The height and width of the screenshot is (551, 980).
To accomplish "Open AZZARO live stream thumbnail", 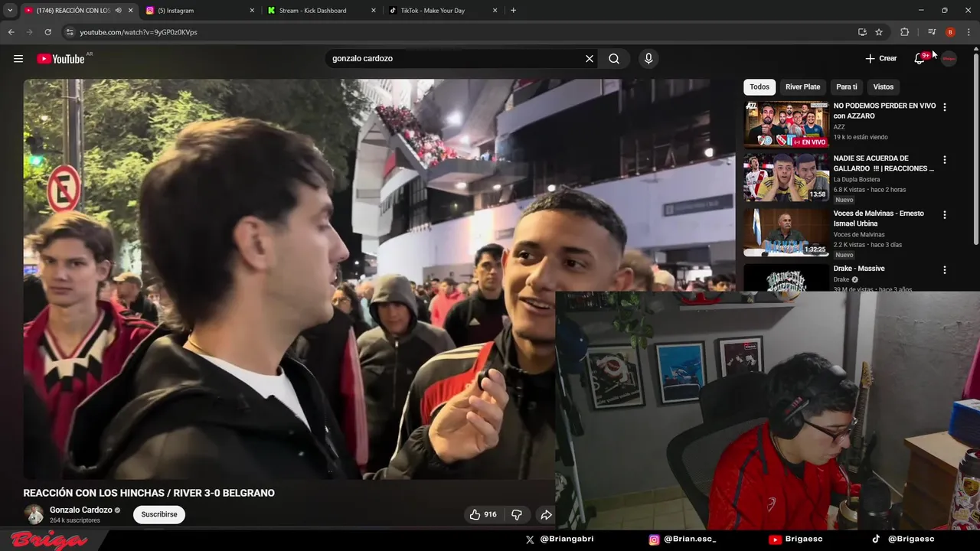I will click(x=786, y=125).
